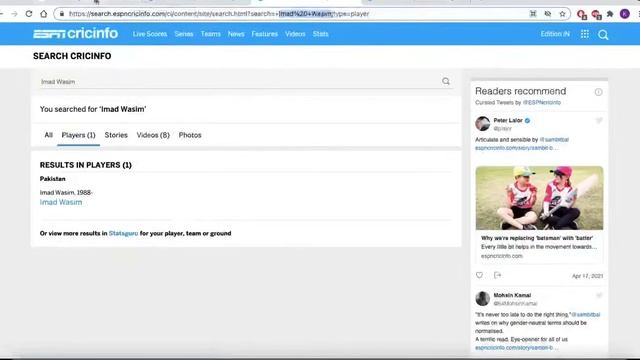Click Apr 17, 2021 tweet date

[587, 276]
